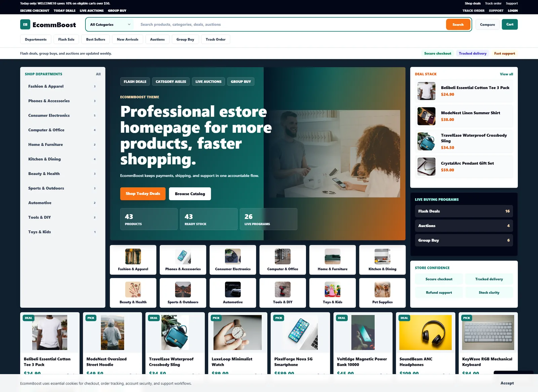Open Sports & Outdoors in sidebar departments
This screenshot has height=392, width=538.
click(62, 188)
